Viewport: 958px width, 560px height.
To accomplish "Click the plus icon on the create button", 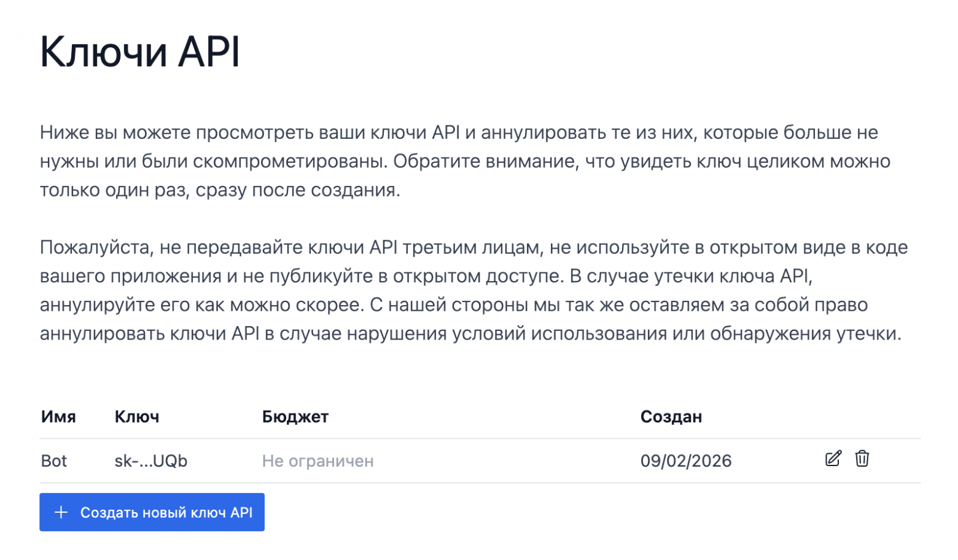I will [x=61, y=512].
